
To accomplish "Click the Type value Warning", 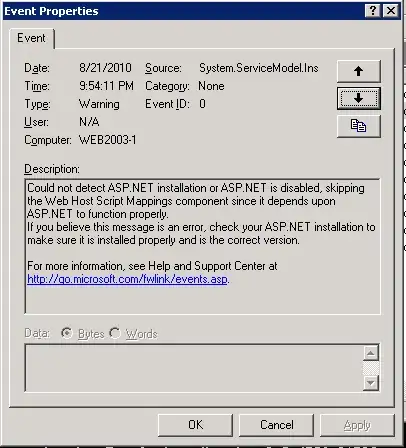I will (x=99, y=104).
